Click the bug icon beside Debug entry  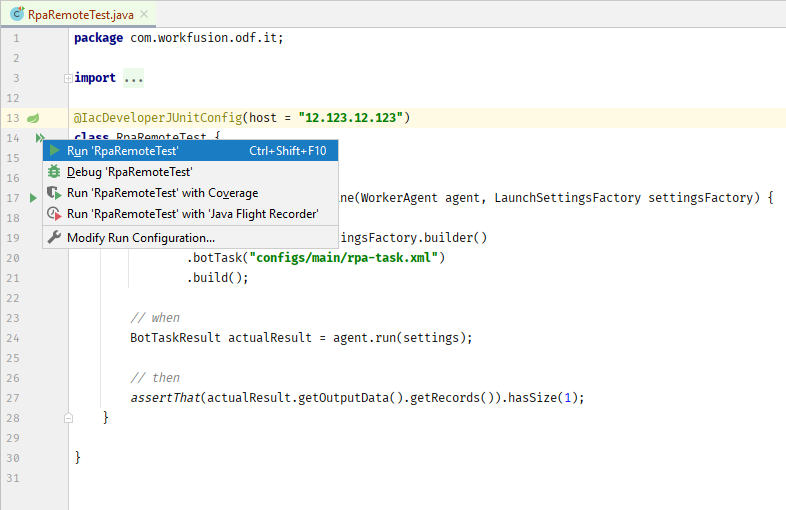(x=54, y=172)
